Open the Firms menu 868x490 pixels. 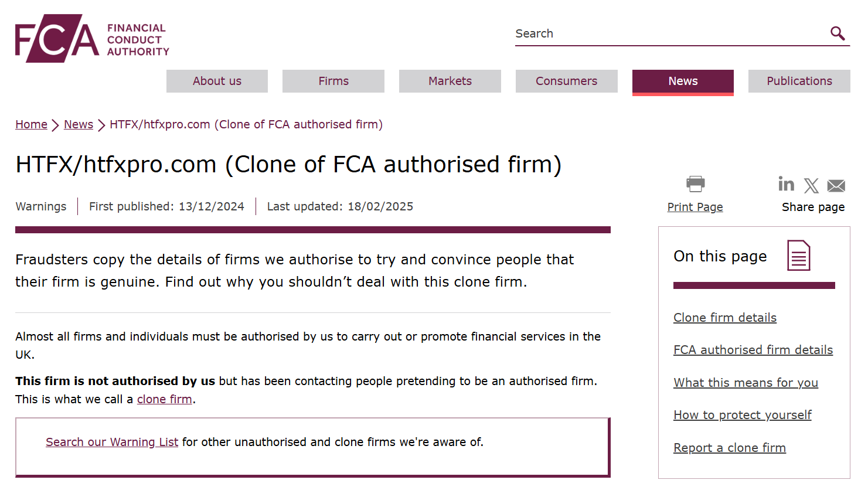pos(333,81)
